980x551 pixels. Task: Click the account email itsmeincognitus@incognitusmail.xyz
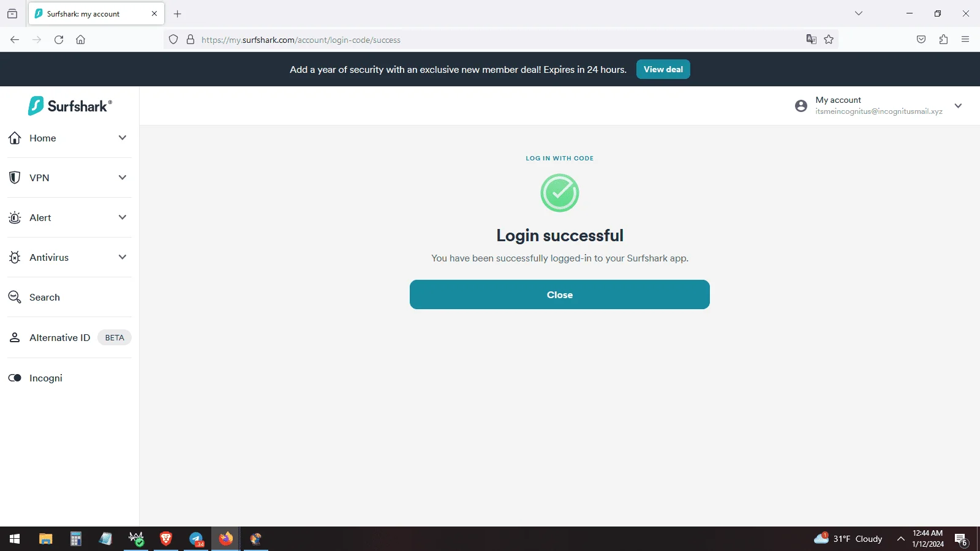pyautogui.click(x=879, y=111)
